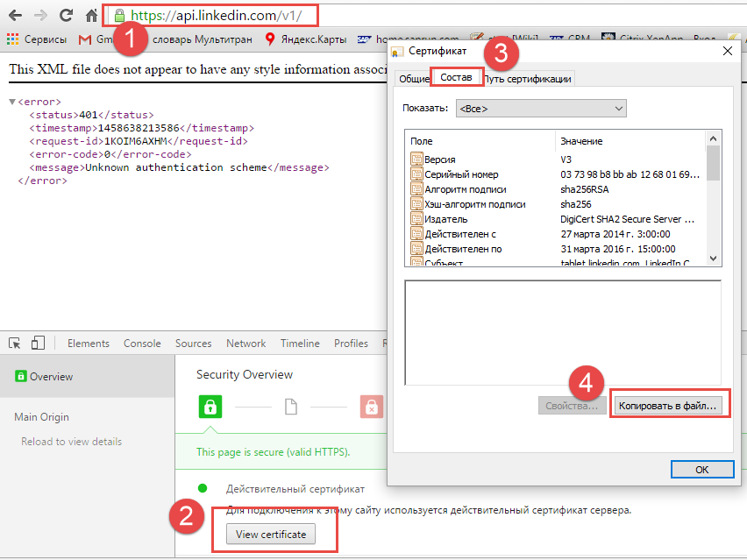Toggle the device mode icon in DevTools
This screenshot has height=560, width=747.
[38, 343]
